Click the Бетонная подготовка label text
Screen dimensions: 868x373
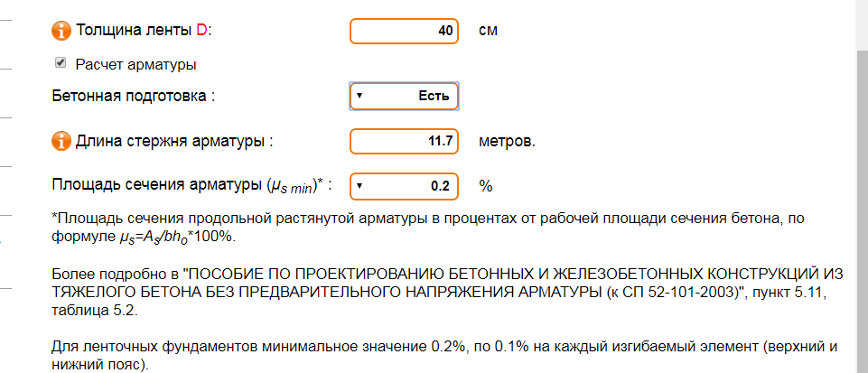click(x=134, y=97)
